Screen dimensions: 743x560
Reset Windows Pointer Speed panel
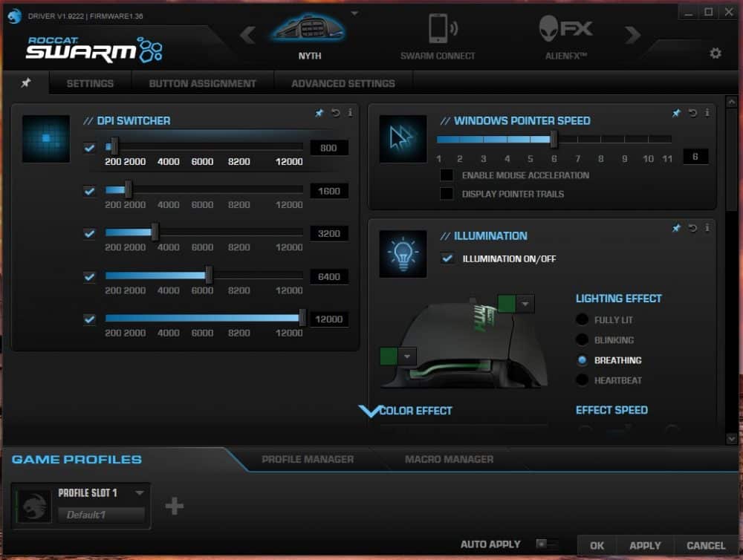[692, 113]
